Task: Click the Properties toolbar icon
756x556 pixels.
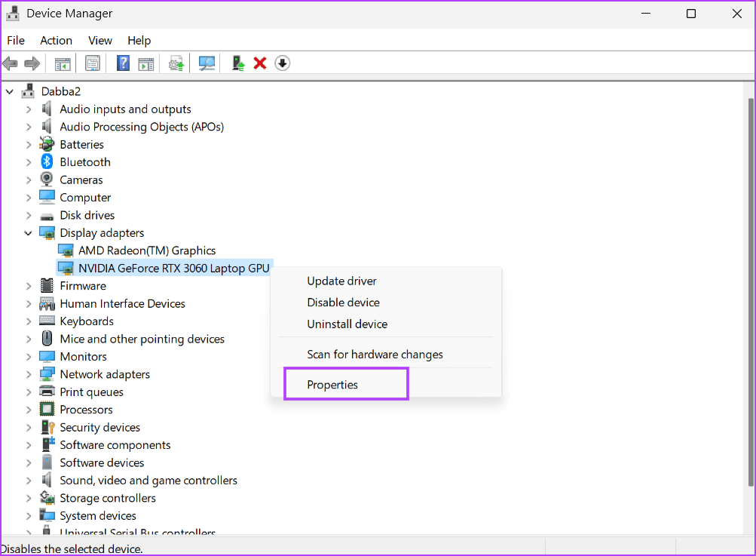Action: point(93,63)
